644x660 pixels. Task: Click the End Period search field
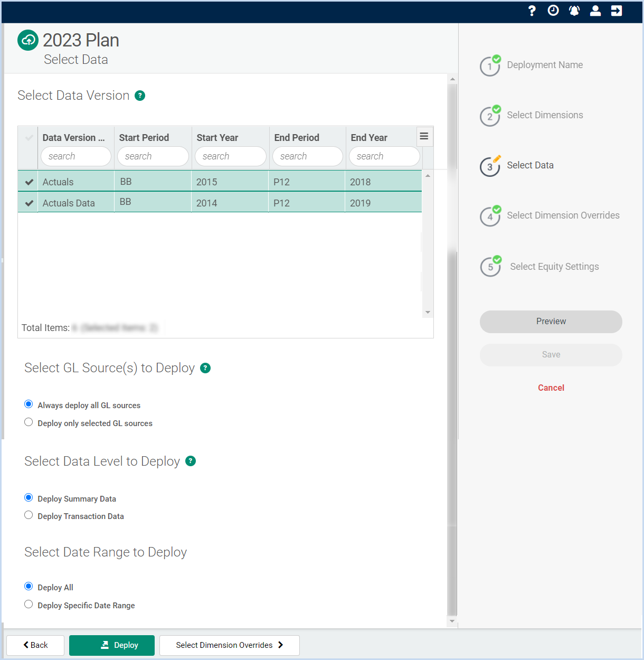pos(308,156)
